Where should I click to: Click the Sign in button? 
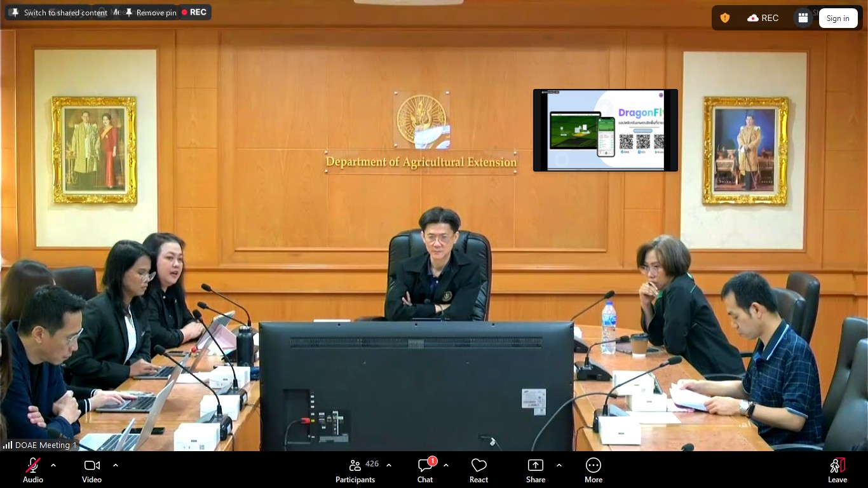[837, 18]
